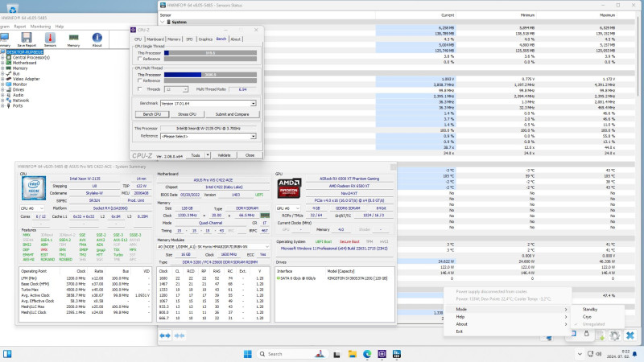Image resolution: width=644 pixels, height=362 pixels.
Task: Open Task View on taskbar
Action: point(336,354)
